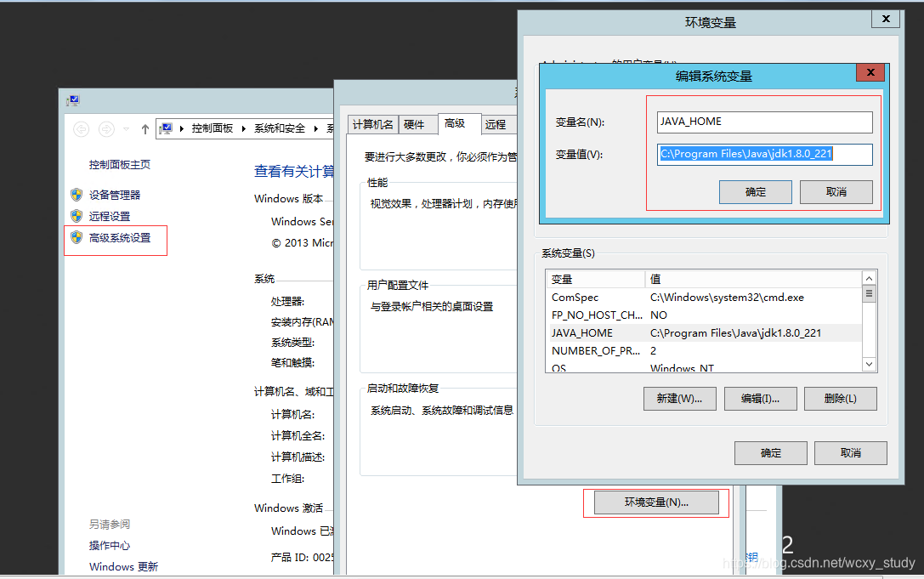The image size is (924, 579).
Task: Click 环境变量(N)... button
Action: (x=656, y=502)
